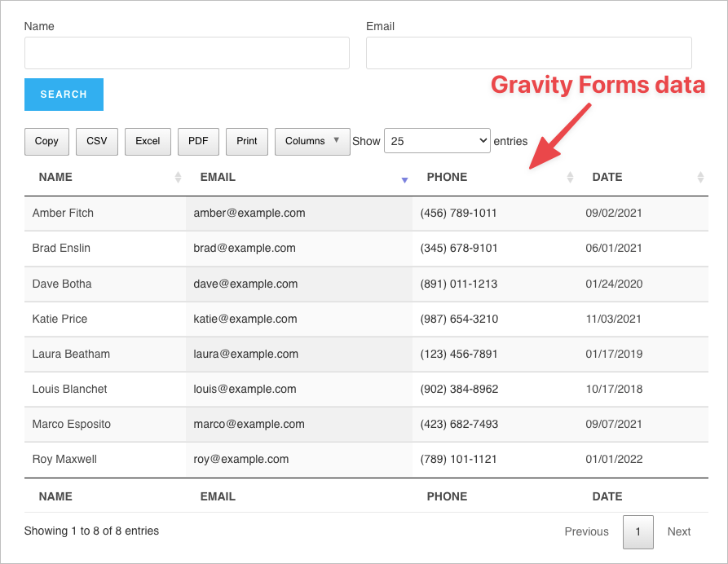This screenshot has width=728, height=564.
Task: Click footer DATE column label
Action: [x=607, y=496]
